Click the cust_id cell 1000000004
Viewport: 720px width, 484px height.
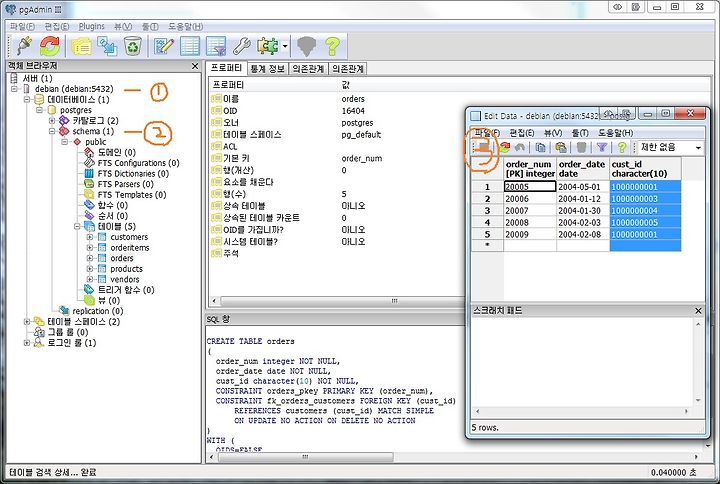pyautogui.click(x=645, y=211)
